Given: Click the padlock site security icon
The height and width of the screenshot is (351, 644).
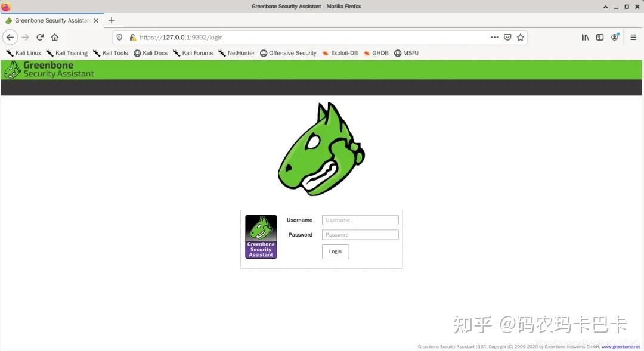Looking at the screenshot, I should click(132, 37).
